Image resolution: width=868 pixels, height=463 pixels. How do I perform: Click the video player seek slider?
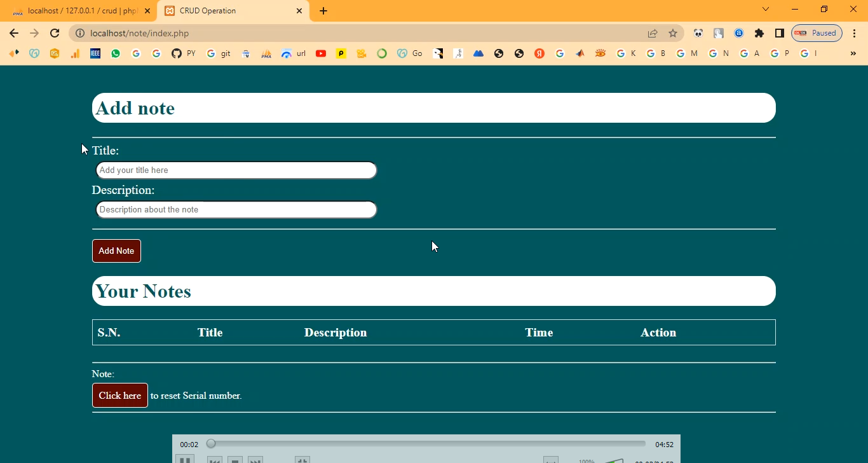click(x=427, y=444)
